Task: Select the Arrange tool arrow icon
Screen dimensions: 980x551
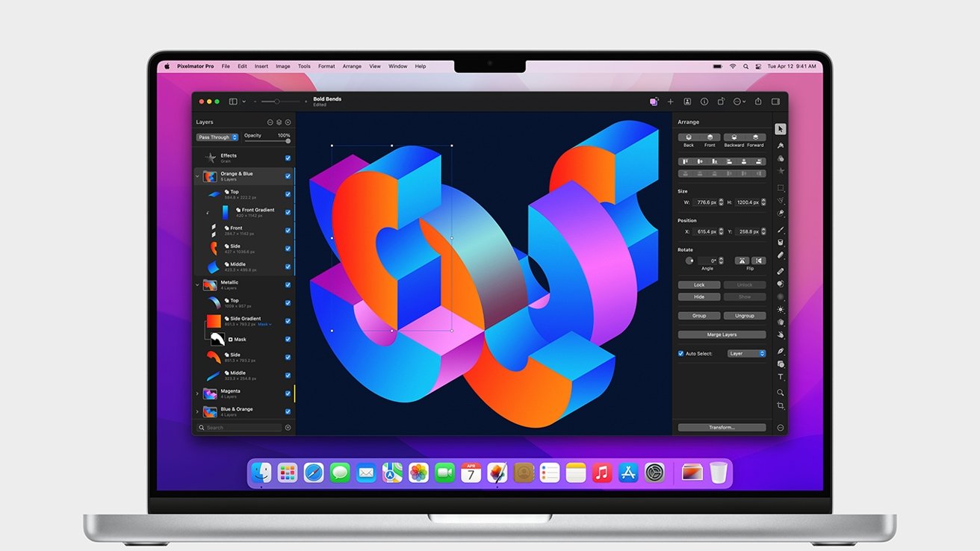Action: tap(781, 129)
